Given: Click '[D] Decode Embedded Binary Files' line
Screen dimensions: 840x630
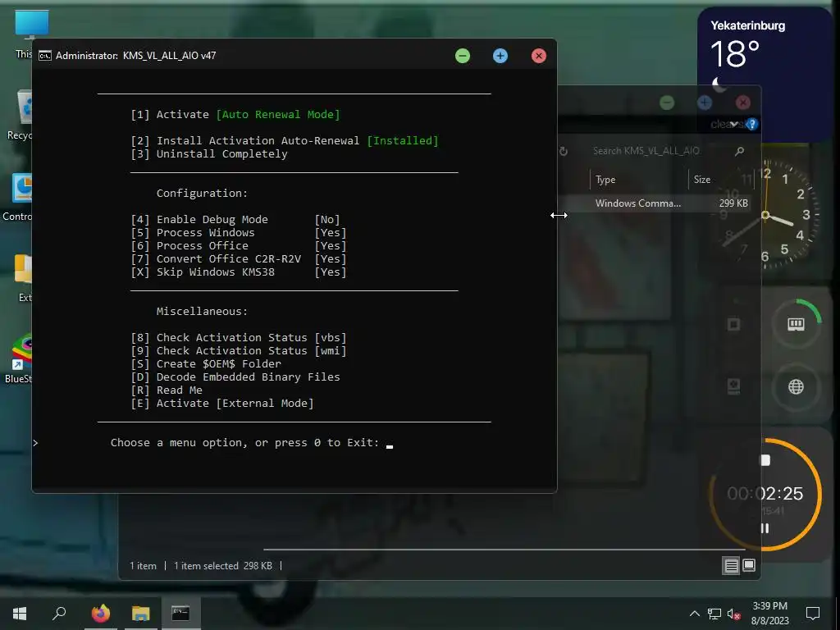Looking at the screenshot, I should tap(235, 377).
